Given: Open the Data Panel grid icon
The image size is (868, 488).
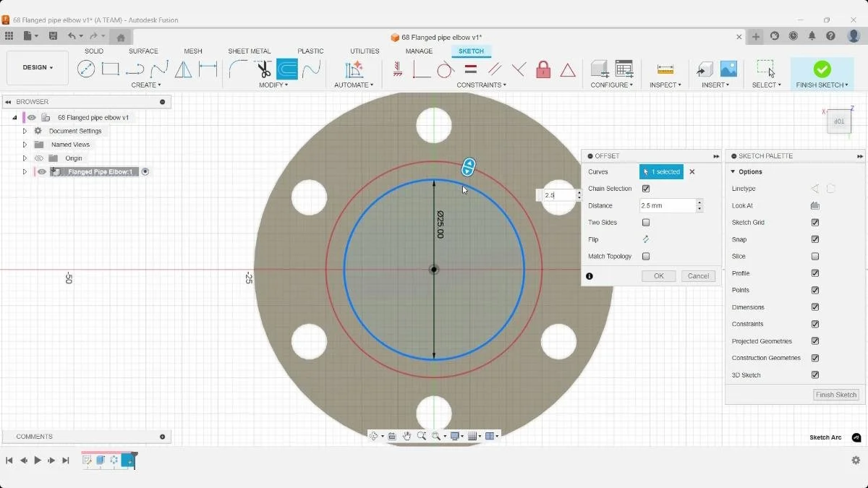Looking at the screenshot, I should 9,36.
